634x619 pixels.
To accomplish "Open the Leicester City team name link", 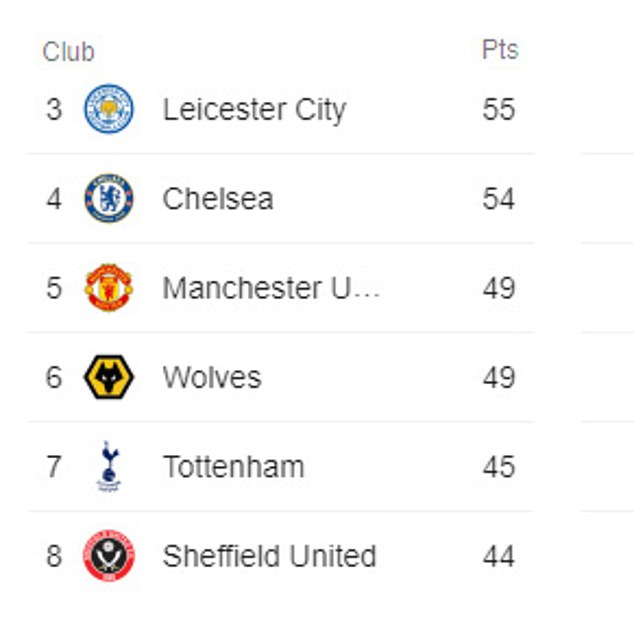I will pyautogui.click(x=254, y=110).
